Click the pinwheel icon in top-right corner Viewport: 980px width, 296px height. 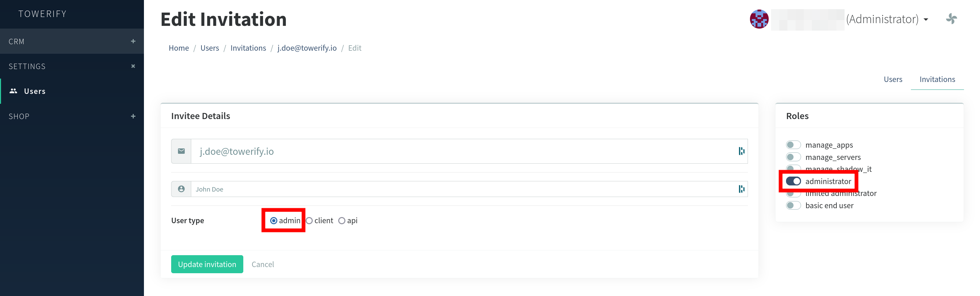[951, 19]
